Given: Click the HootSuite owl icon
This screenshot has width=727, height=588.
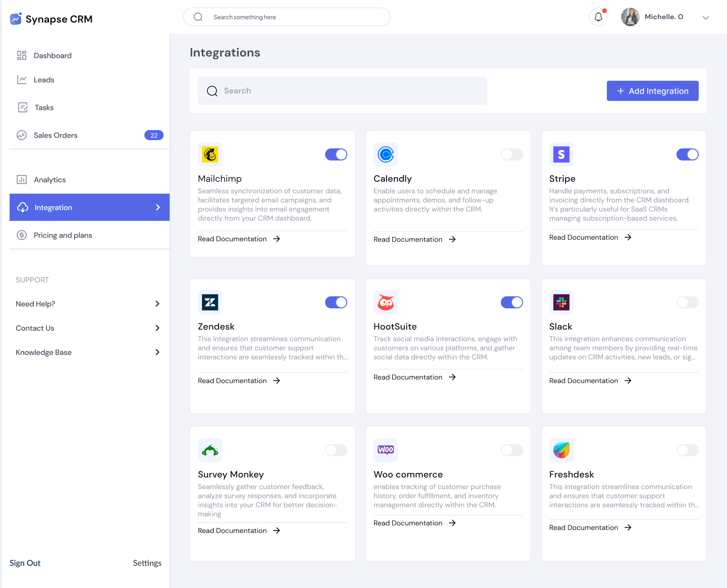Looking at the screenshot, I should point(386,302).
